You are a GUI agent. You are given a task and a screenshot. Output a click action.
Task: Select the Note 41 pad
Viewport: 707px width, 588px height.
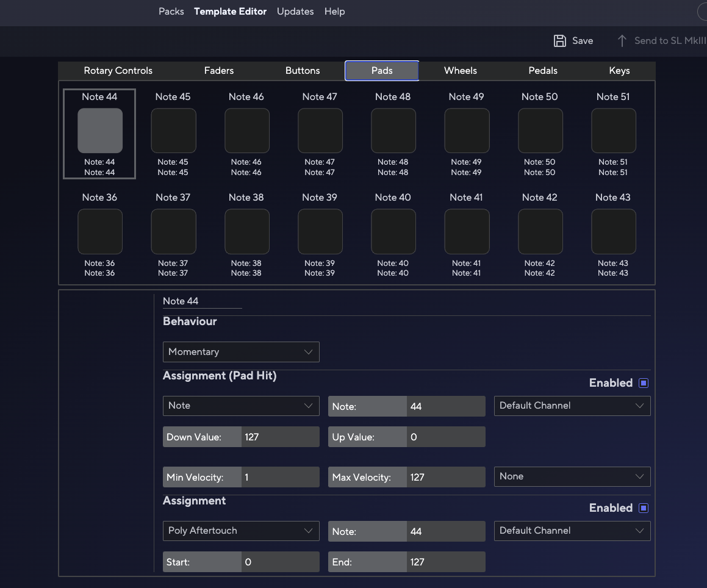click(x=467, y=231)
